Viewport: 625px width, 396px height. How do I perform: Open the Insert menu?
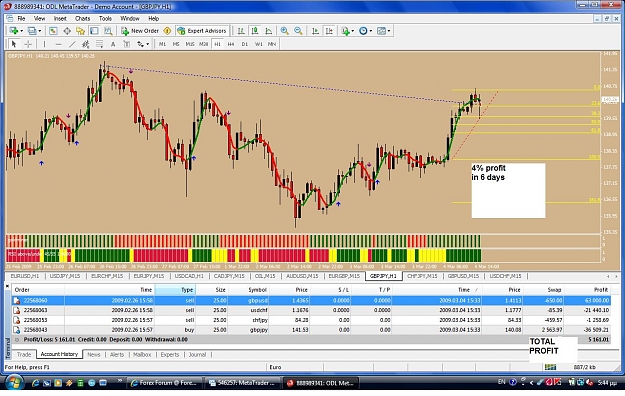click(x=60, y=18)
